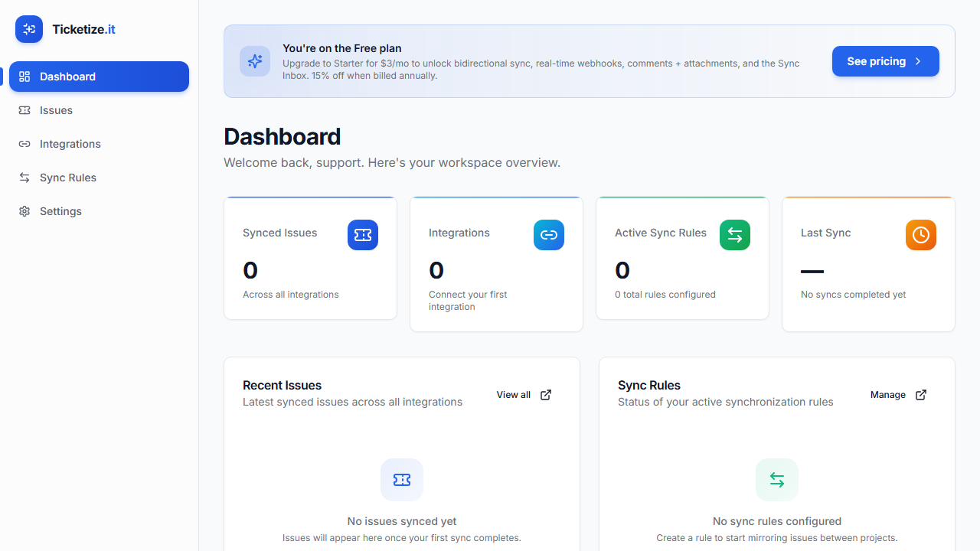This screenshot has height=551, width=980.
Task: Click the chevron arrow in See pricing button
Action: coord(918,61)
